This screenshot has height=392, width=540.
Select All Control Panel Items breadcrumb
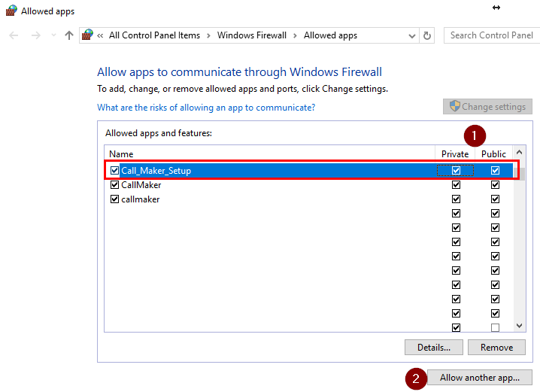click(154, 35)
